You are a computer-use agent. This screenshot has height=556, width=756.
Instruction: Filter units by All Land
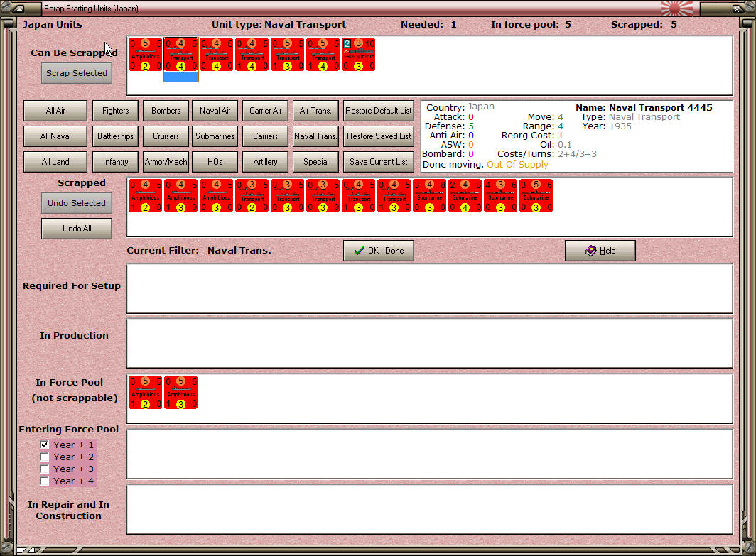pos(55,162)
